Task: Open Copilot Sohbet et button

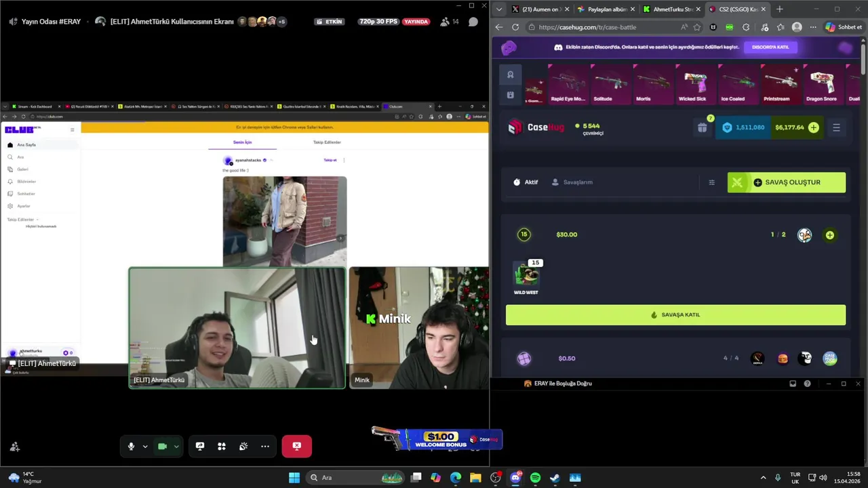Action: pos(844,27)
